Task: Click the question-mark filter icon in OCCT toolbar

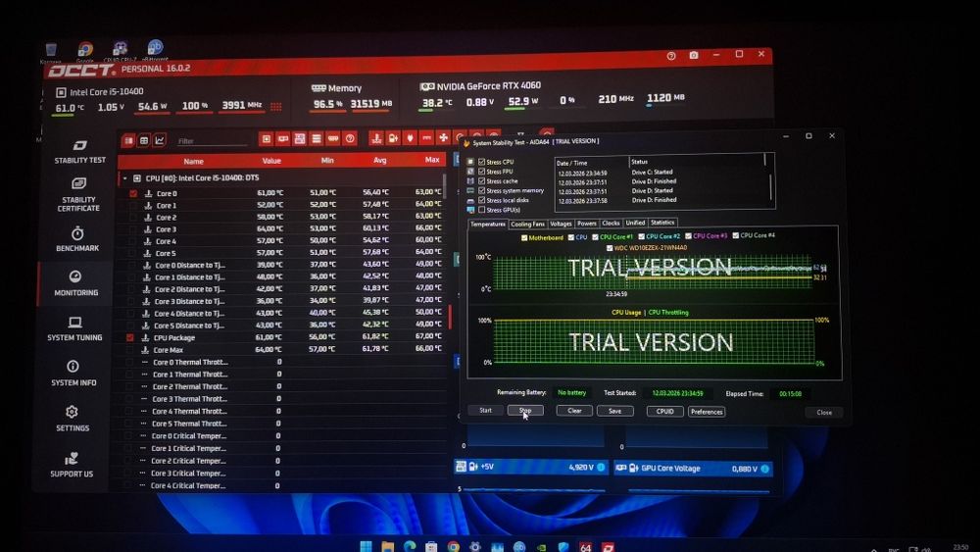Action: pos(350,139)
